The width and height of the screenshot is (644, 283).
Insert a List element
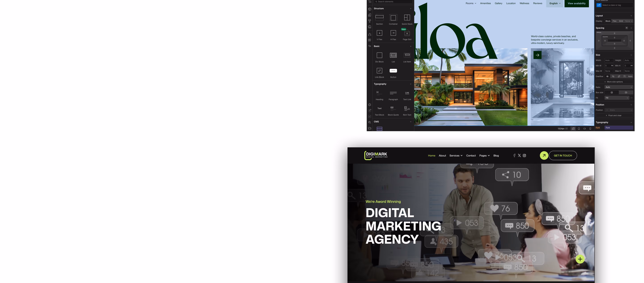(x=393, y=58)
